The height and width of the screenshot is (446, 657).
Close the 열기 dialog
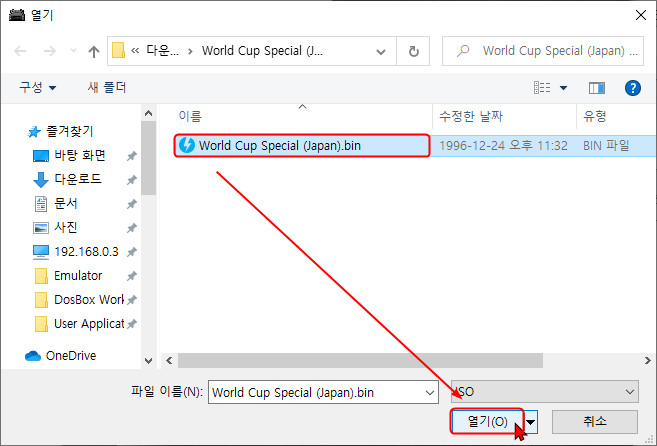640,16
